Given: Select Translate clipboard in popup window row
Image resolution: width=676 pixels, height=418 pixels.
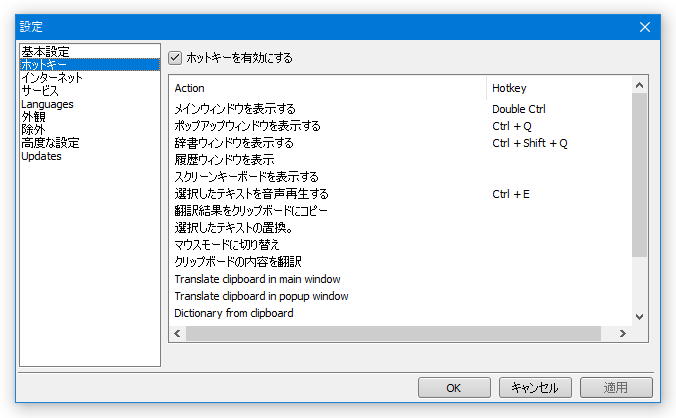Looking at the screenshot, I should tap(401, 296).
